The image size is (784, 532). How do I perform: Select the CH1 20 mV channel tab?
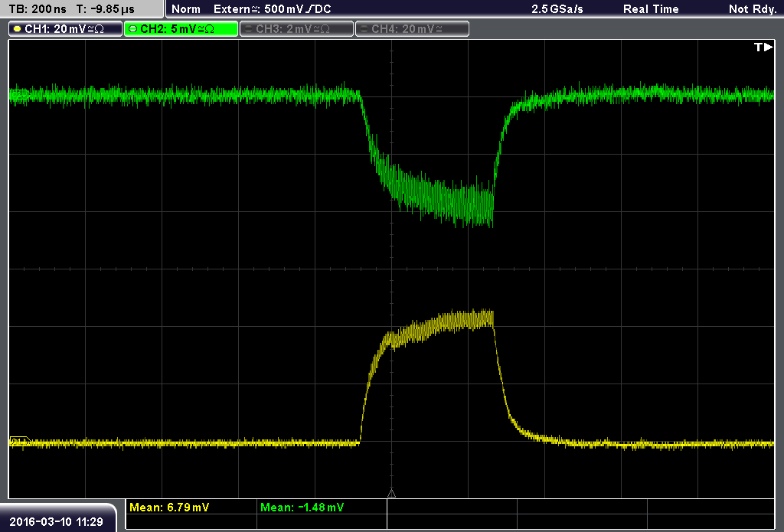[66, 29]
